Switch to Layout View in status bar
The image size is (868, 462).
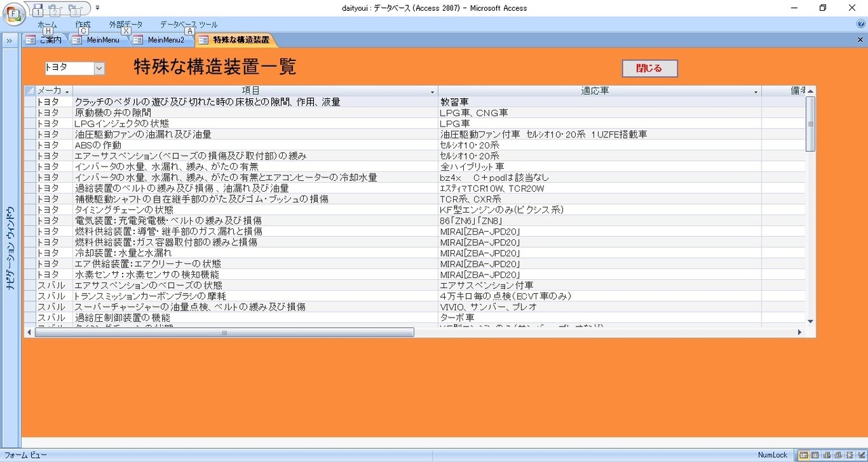pyautogui.click(x=850, y=455)
